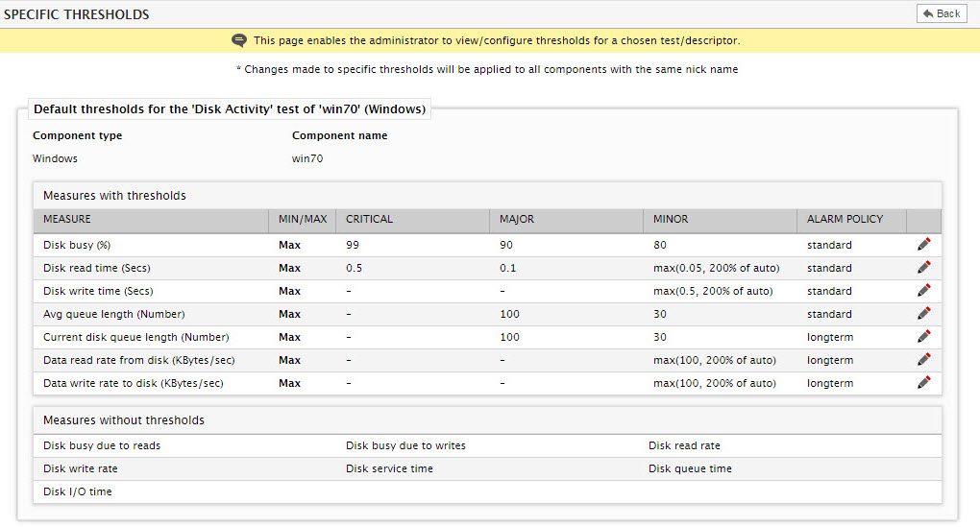Edit Current disk queue length pencil

923,337
